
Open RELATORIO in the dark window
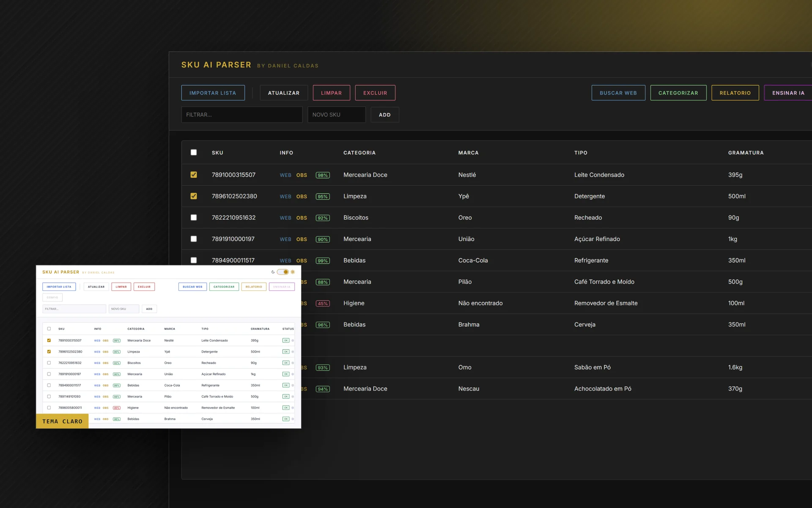735,93
